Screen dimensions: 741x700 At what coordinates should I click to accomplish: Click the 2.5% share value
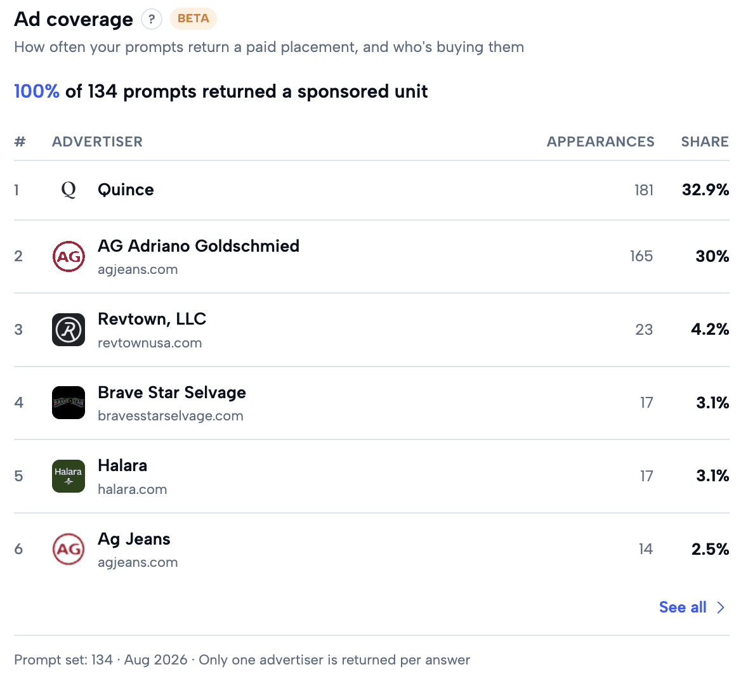pyautogui.click(x=711, y=549)
